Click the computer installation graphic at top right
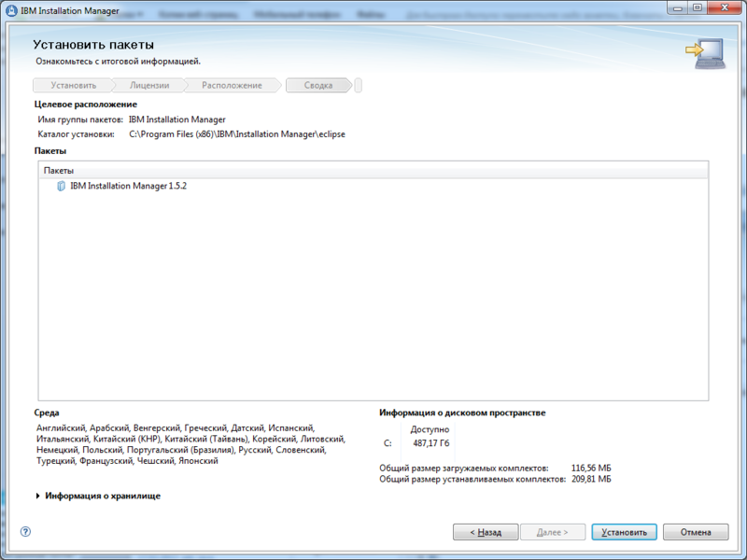Screen dimensions: 747x560 pos(707,53)
